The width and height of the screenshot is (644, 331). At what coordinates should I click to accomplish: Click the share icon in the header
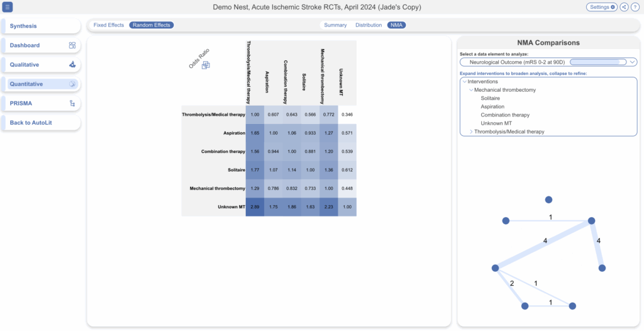click(x=624, y=7)
